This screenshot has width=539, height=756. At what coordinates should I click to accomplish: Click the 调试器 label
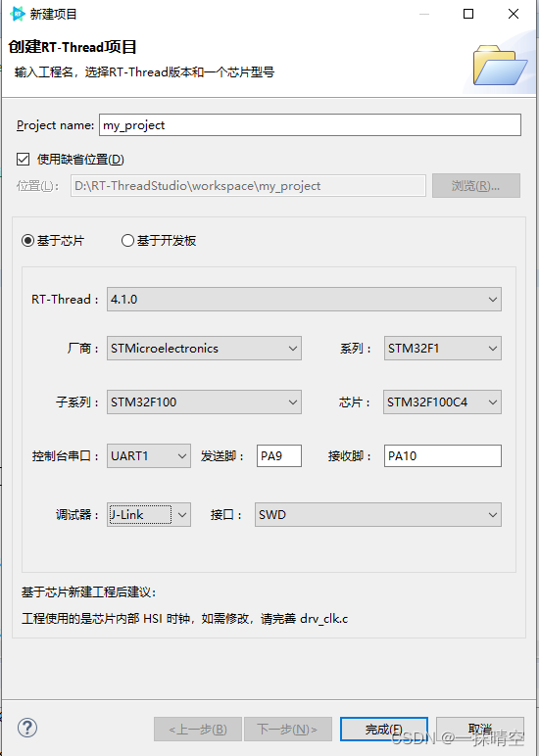[77, 514]
